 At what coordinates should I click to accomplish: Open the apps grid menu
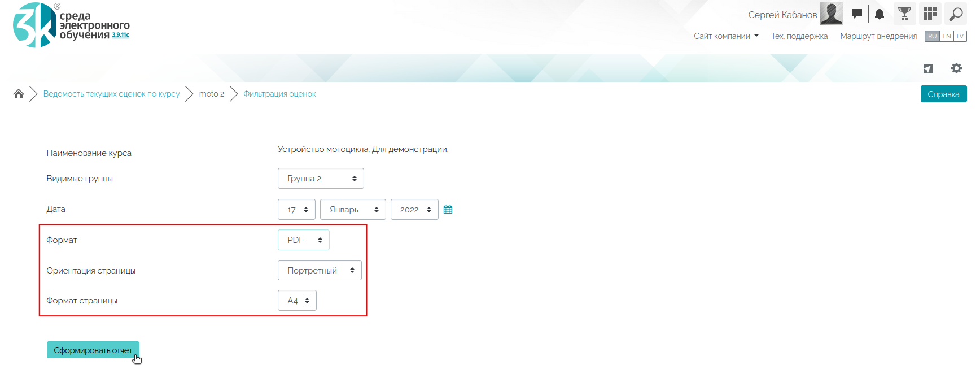coord(930,14)
